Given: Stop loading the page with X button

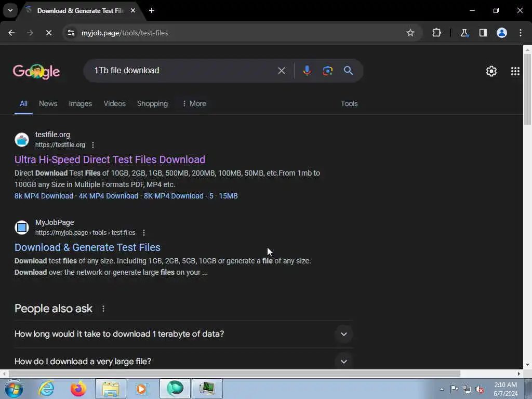Looking at the screenshot, I should [48, 33].
